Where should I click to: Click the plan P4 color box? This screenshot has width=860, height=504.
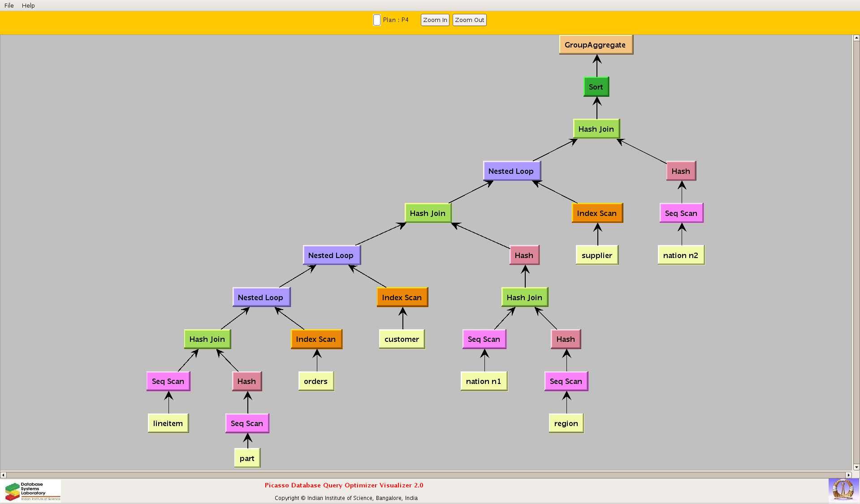(376, 20)
